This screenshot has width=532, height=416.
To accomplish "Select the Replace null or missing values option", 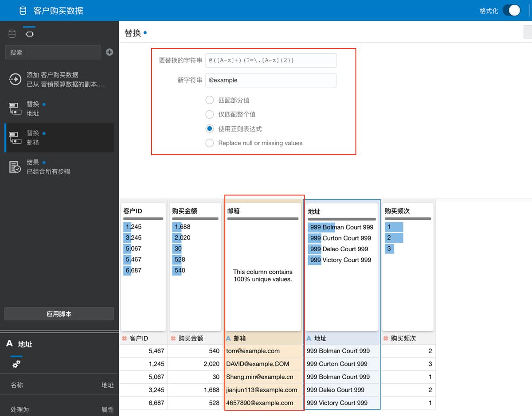I will 209,143.
